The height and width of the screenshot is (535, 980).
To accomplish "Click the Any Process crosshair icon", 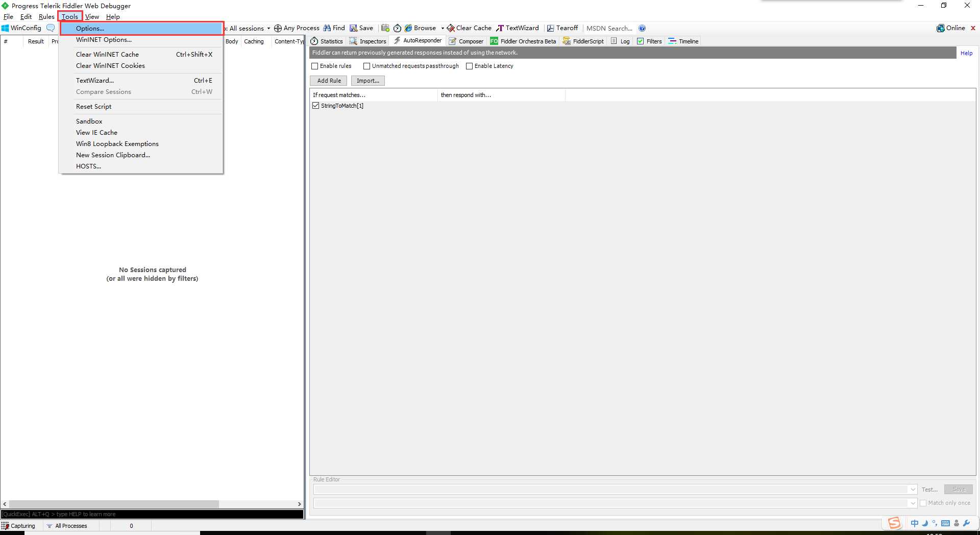I will pos(278,28).
